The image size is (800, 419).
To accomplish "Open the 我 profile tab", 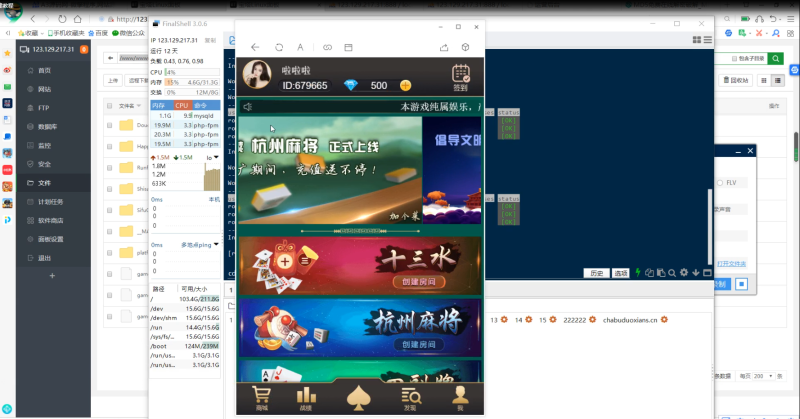I will 460,399.
